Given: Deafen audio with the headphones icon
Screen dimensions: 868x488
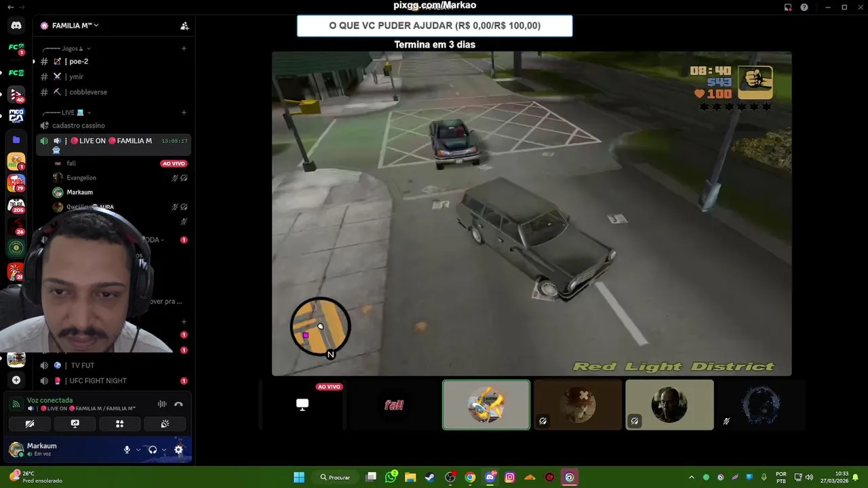Looking at the screenshot, I should (153, 450).
